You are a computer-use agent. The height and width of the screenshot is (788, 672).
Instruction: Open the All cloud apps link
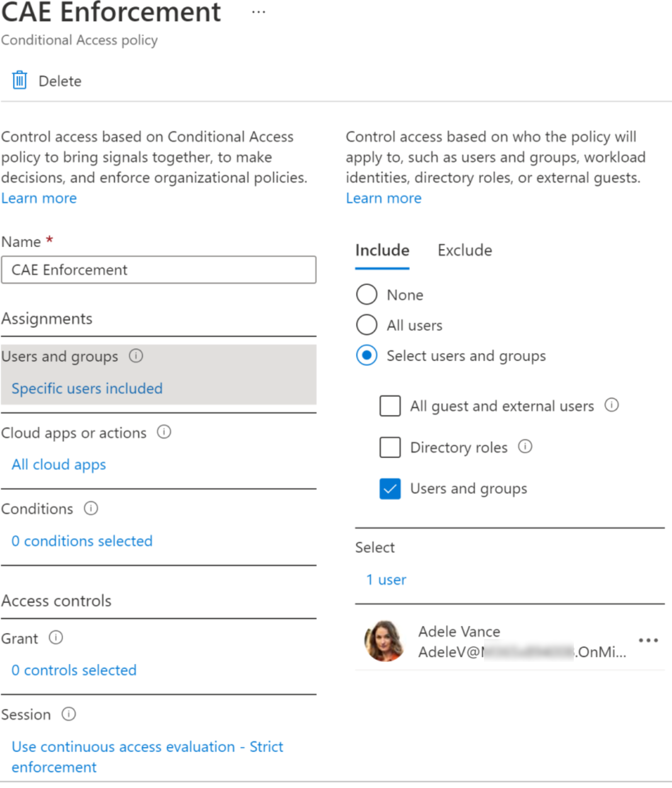[x=59, y=465]
